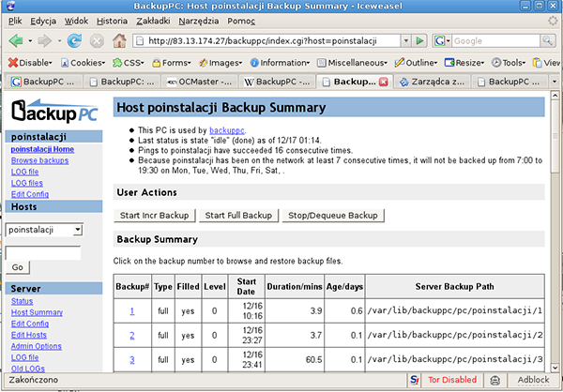
Task: Open the Tools developer toolbar menu
Action: tap(509, 63)
